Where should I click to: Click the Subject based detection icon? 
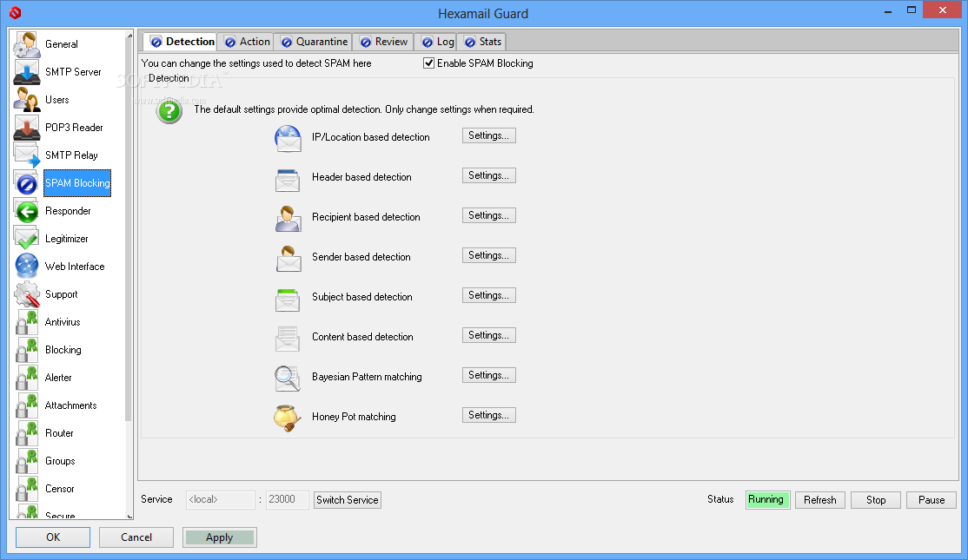tap(288, 300)
